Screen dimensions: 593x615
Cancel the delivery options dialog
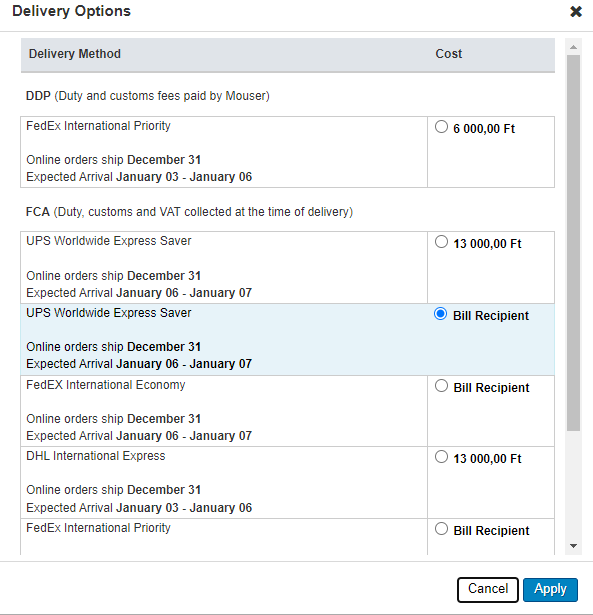488,590
